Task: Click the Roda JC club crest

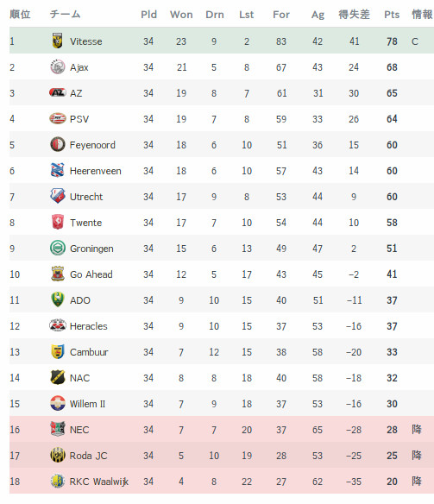Action: 58,455
